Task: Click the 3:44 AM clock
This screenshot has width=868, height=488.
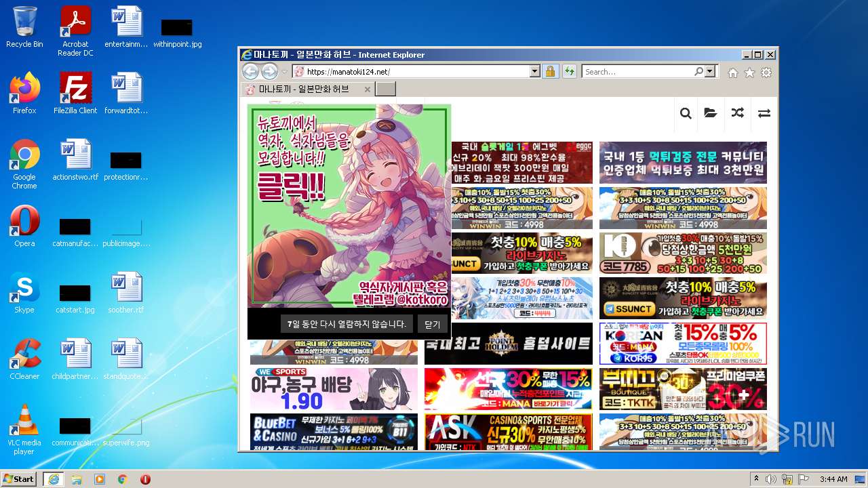Action: (833, 479)
